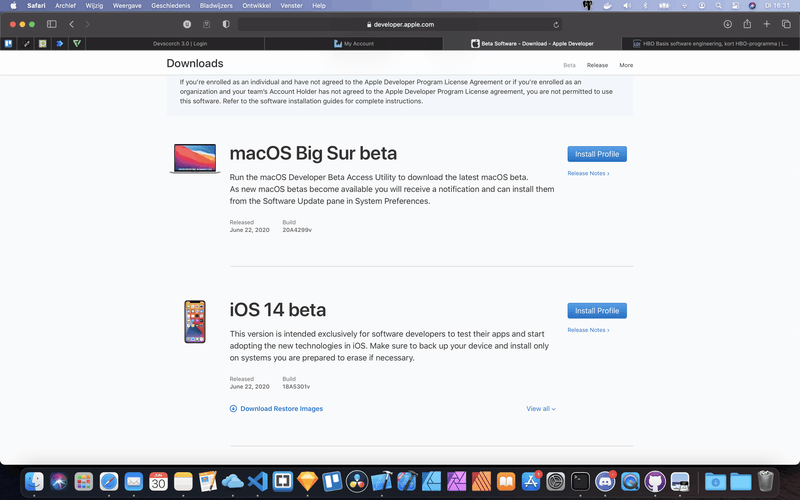Open the Beta downloads section
The image size is (800, 500).
pos(569,65)
